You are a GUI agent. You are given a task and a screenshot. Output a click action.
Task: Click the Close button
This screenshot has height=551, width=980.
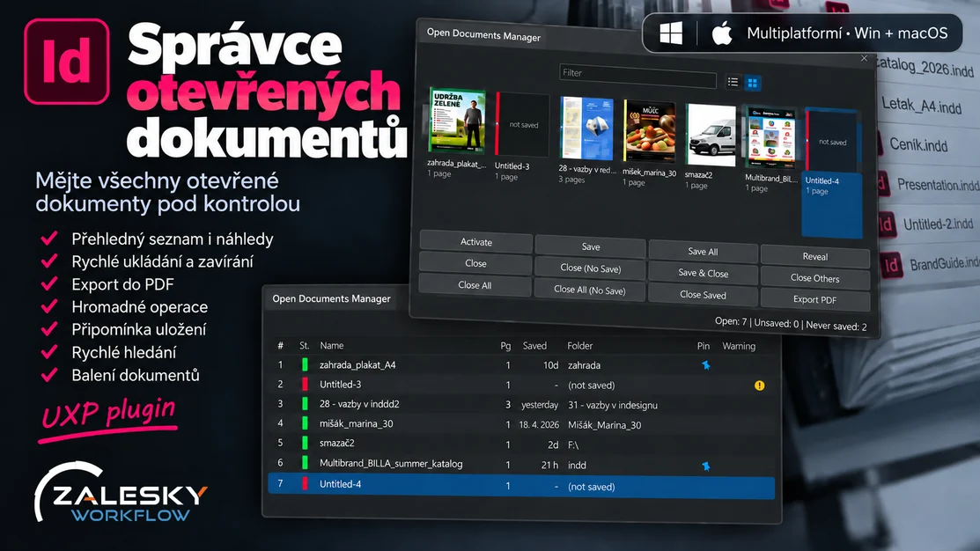coord(475,264)
